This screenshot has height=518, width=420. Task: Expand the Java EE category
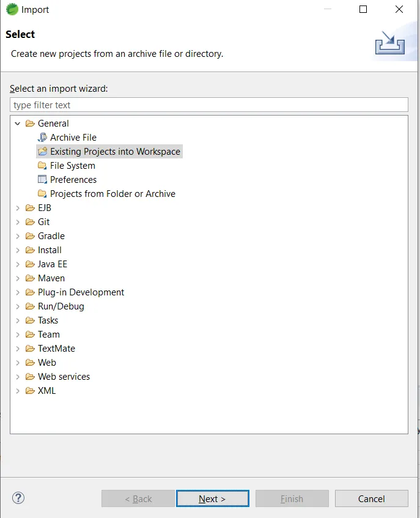coord(18,264)
